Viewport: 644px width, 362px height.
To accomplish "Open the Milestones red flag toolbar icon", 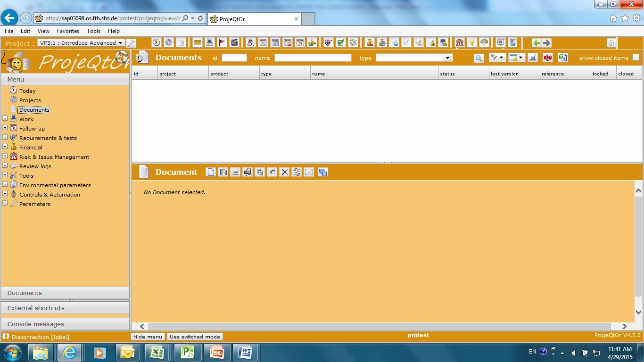I will (x=222, y=43).
